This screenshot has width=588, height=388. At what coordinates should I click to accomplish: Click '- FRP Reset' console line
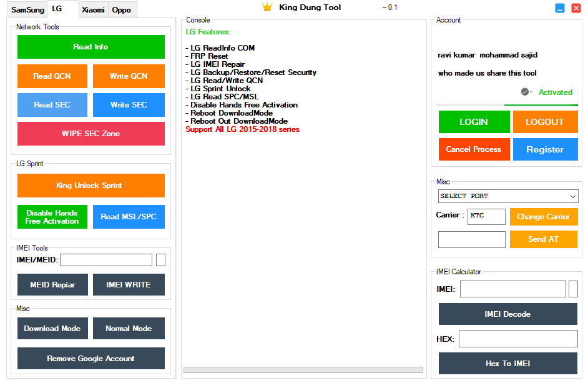click(207, 56)
